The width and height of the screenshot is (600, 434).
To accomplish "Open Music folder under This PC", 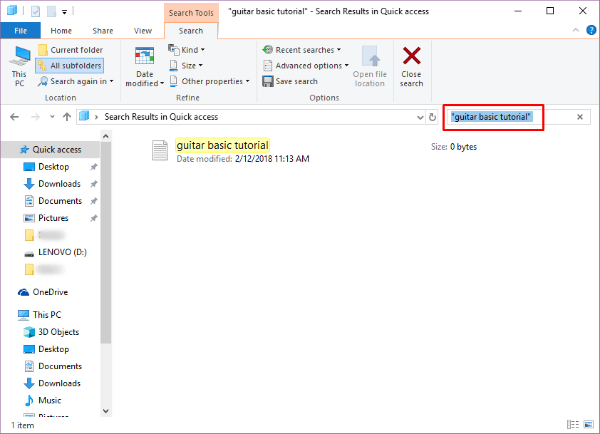I will (x=50, y=401).
